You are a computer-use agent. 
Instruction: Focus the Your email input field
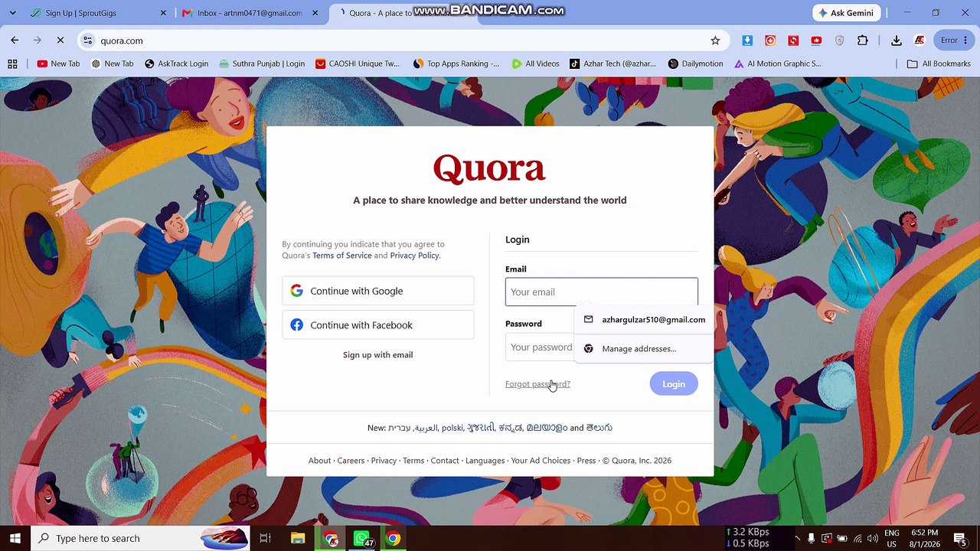click(602, 292)
